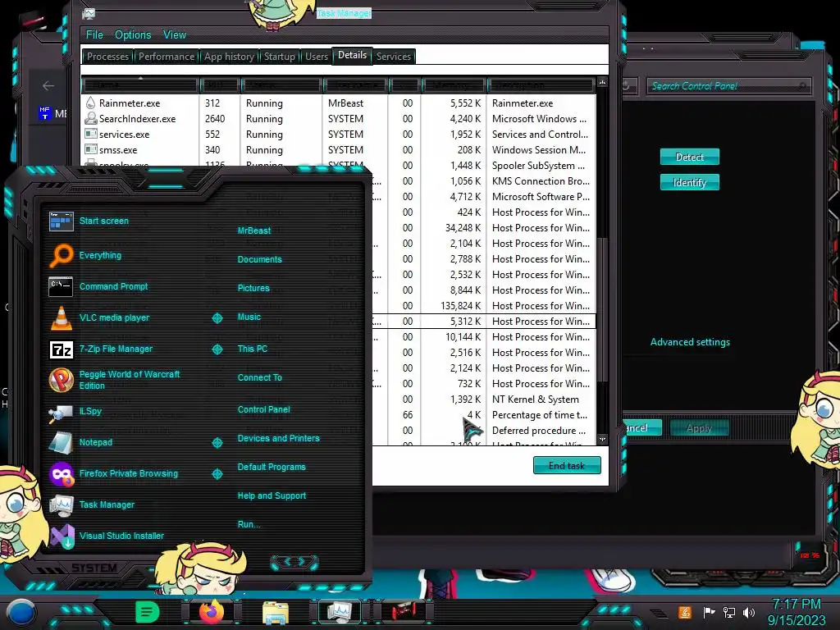The width and height of the screenshot is (840, 630).
Task: Open the ILSpy icon in start menu
Action: [x=61, y=412]
